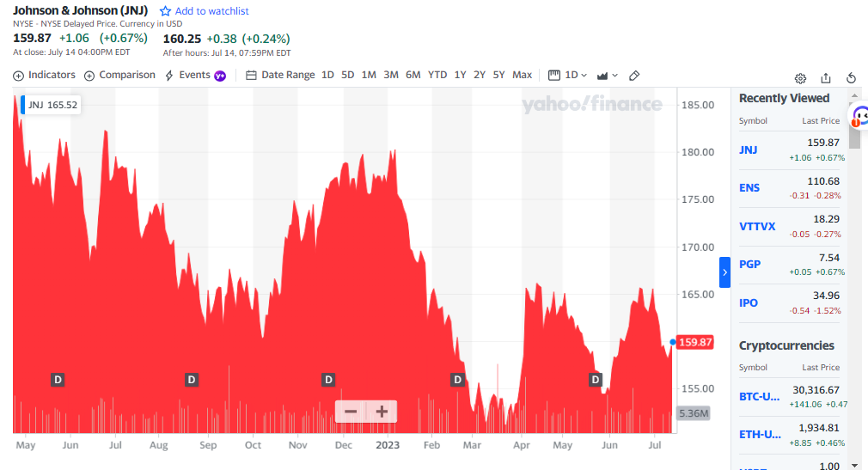Click the Comparison label
868x470 pixels.
[127, 75]
